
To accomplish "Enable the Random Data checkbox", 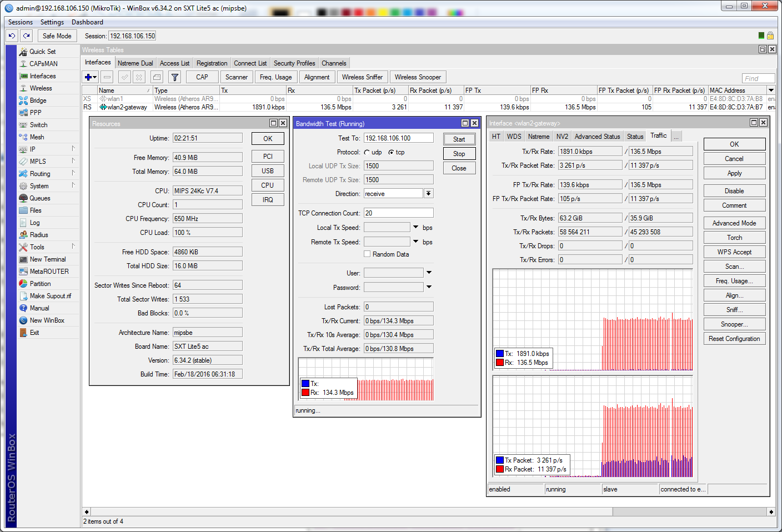I will point(367,254).
